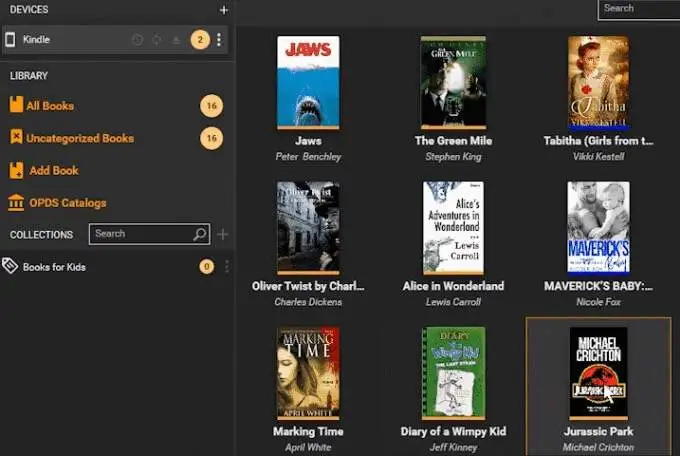The height and width of the screenshot is (456, 680).
Task: Click the Books for Kids tag icon
Action: 10,266
